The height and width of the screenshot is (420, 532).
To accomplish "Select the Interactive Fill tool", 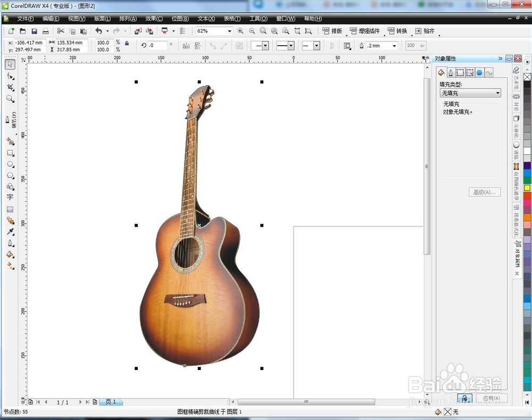I will [10, 266].
